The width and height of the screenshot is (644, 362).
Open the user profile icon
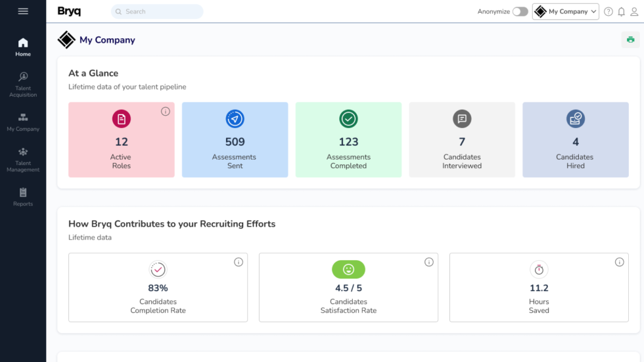click(x=634, y=12)
